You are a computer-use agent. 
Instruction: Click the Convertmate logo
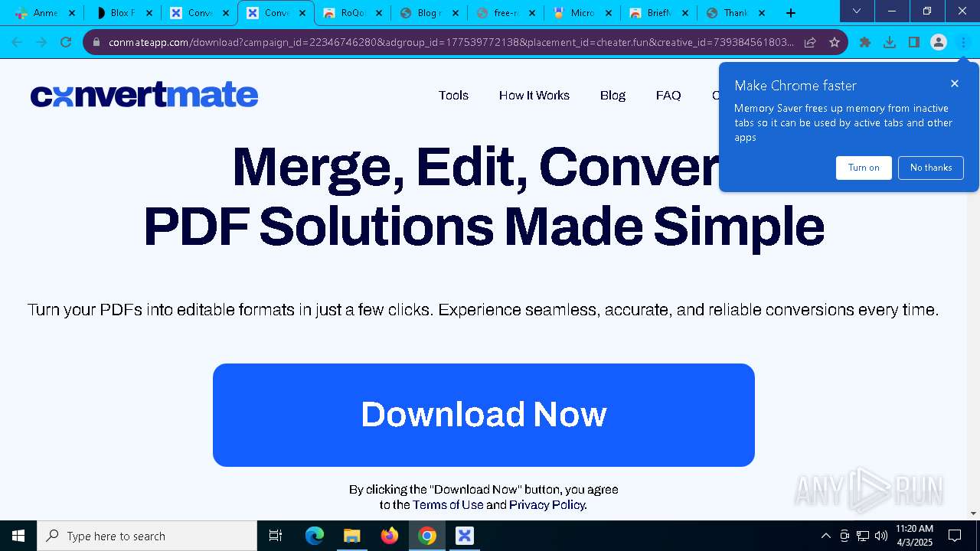(x=144, y=95)
